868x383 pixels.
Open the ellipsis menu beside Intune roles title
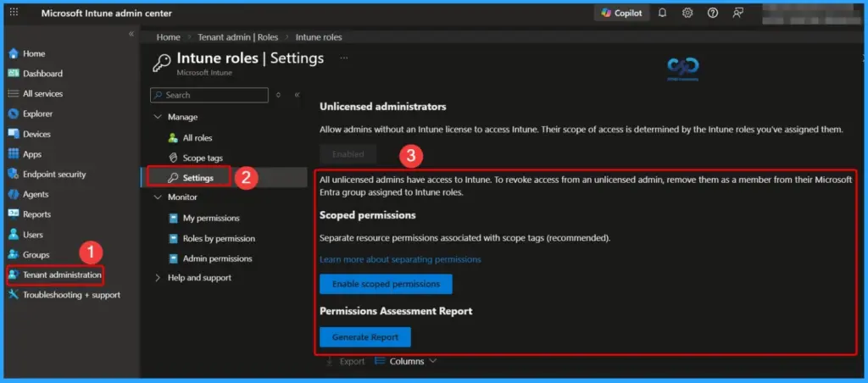click(x=344, y=58)
